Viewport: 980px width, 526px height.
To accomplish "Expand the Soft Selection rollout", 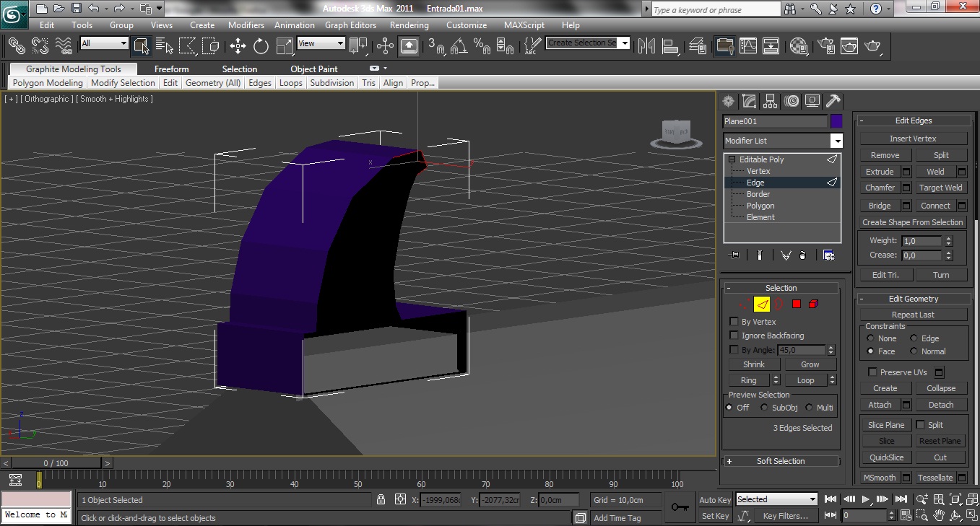I will click(x=781, y=461).
